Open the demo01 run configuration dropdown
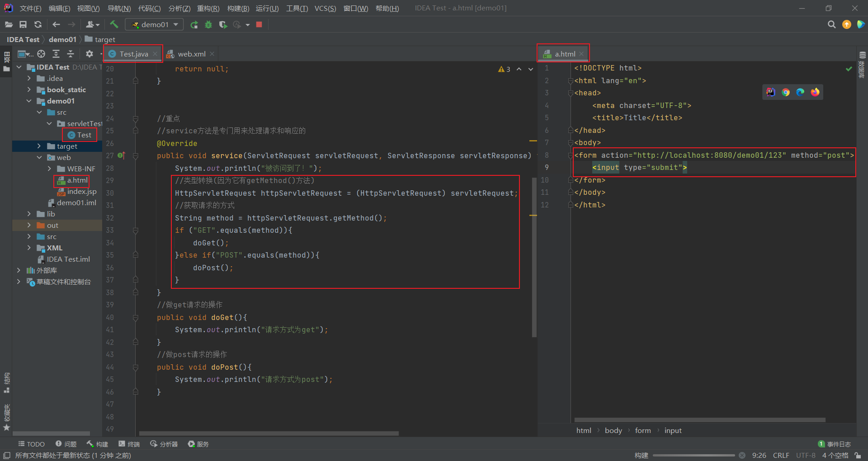868x461 pixels. pyautogui.click(x=154, y=24)
